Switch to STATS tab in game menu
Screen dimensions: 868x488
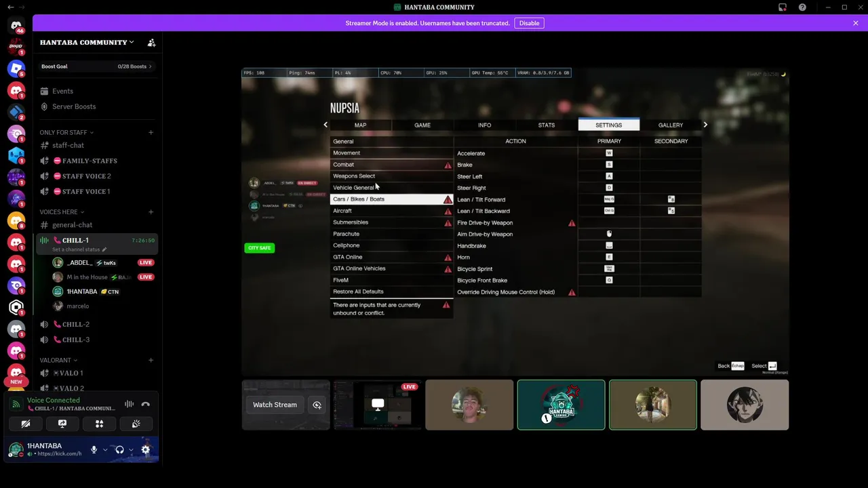547,125
